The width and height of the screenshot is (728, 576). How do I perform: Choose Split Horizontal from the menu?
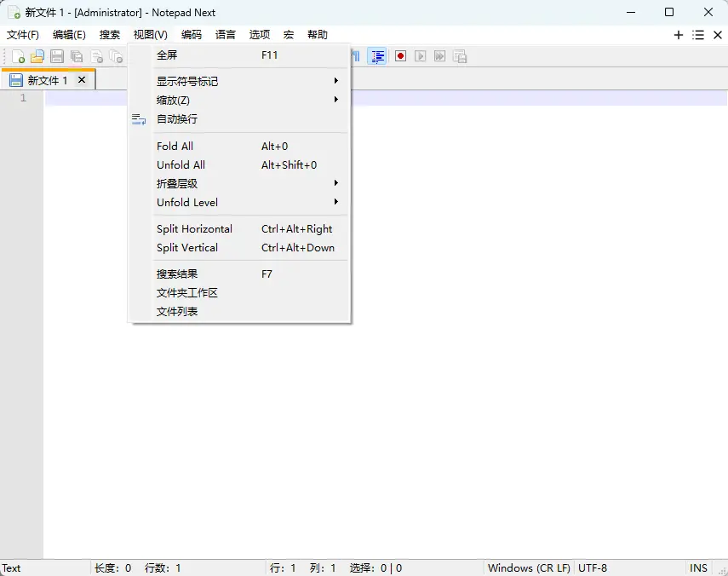pyautogui.click(x=239, y=229)
